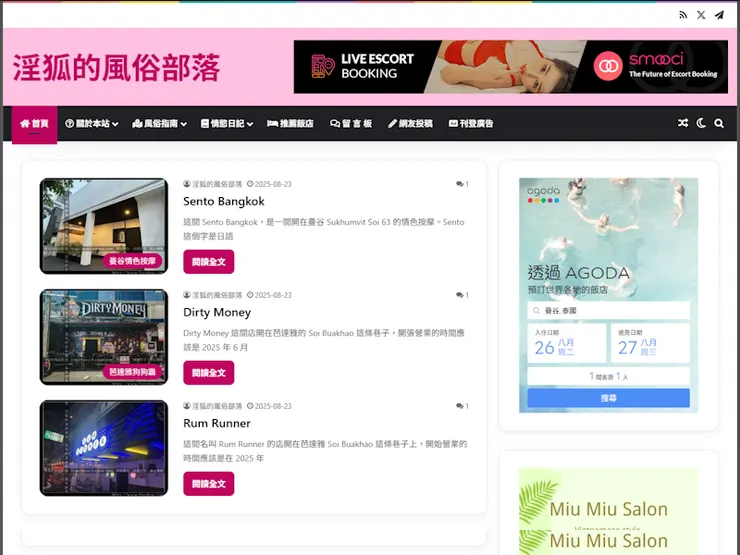
Task: Open the Miu Miu Salon advertisement
Action: [x=608, y=511]
